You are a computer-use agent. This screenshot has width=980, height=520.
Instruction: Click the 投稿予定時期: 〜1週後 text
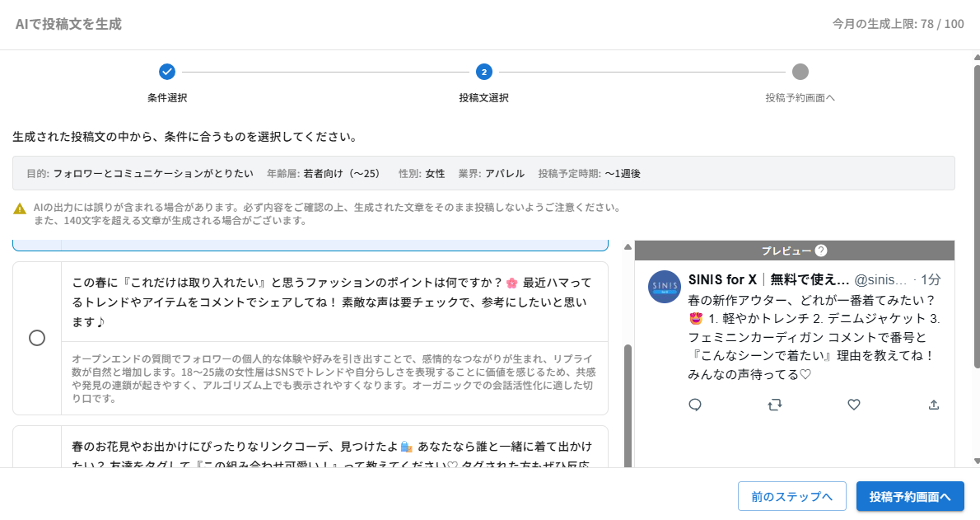coord(590,173)
